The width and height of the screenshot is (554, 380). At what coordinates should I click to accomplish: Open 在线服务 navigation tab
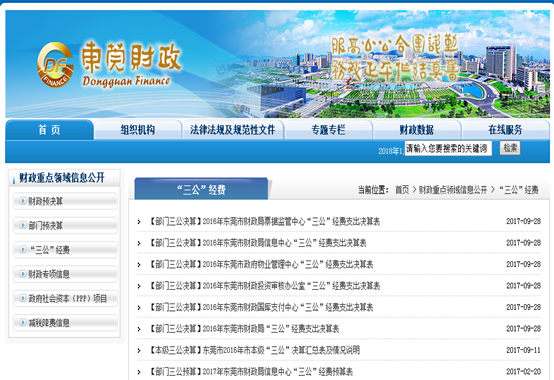[x=506, y=130]
